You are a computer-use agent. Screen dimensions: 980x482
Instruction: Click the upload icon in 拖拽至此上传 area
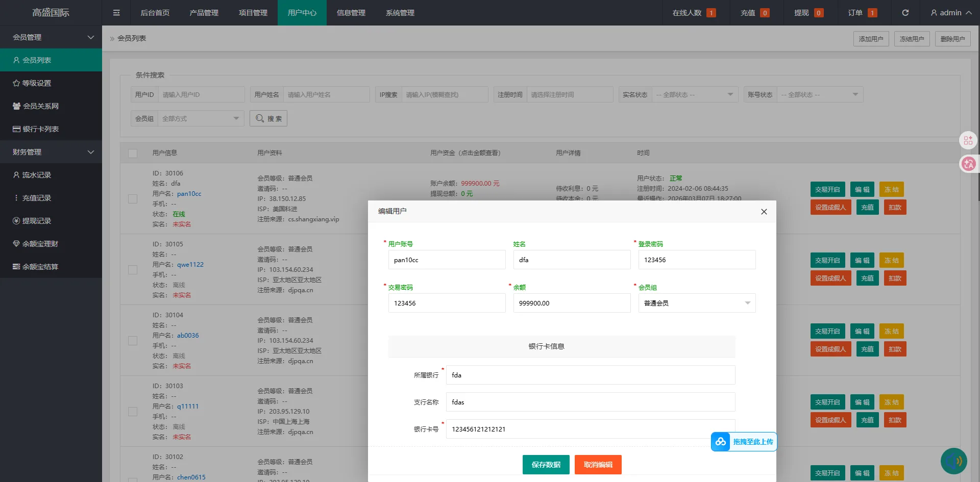tap(720, 442)
